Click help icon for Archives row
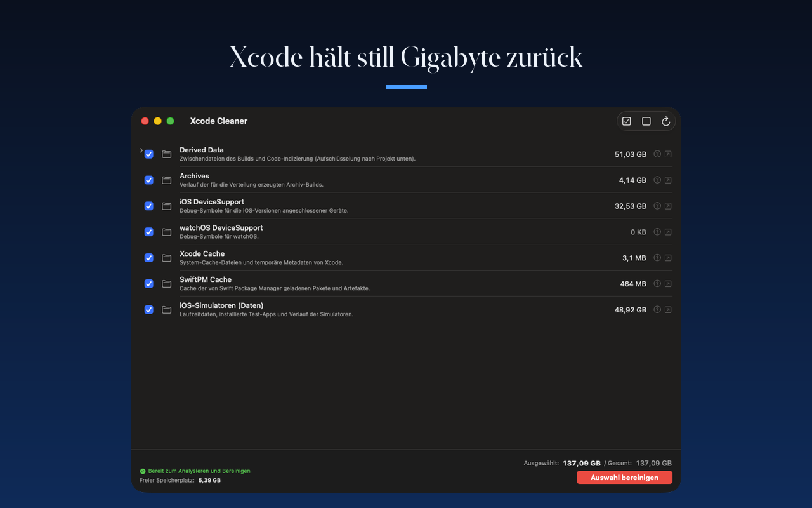The image size is (812, 508). (x=657, y=180)
